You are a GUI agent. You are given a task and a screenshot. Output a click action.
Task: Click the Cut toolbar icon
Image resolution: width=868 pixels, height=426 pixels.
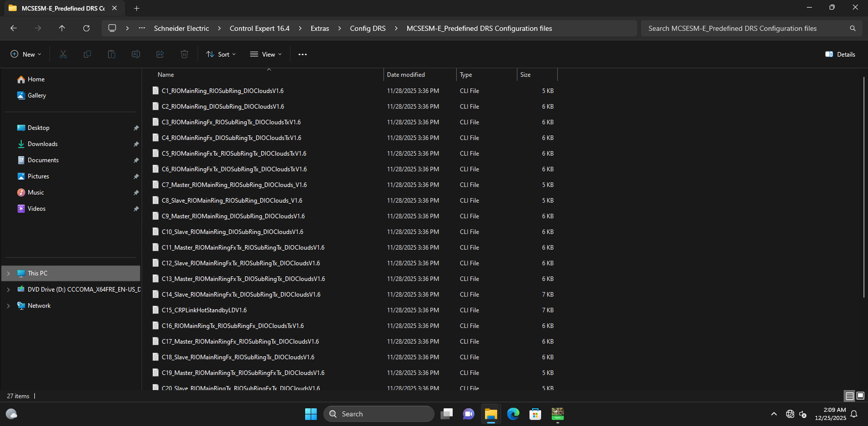click(63, 54)
